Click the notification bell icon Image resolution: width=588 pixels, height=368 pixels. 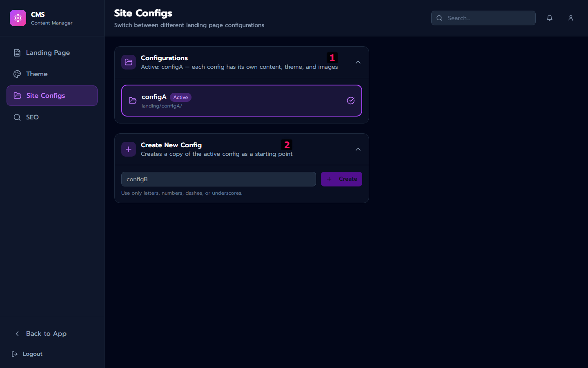549,18
